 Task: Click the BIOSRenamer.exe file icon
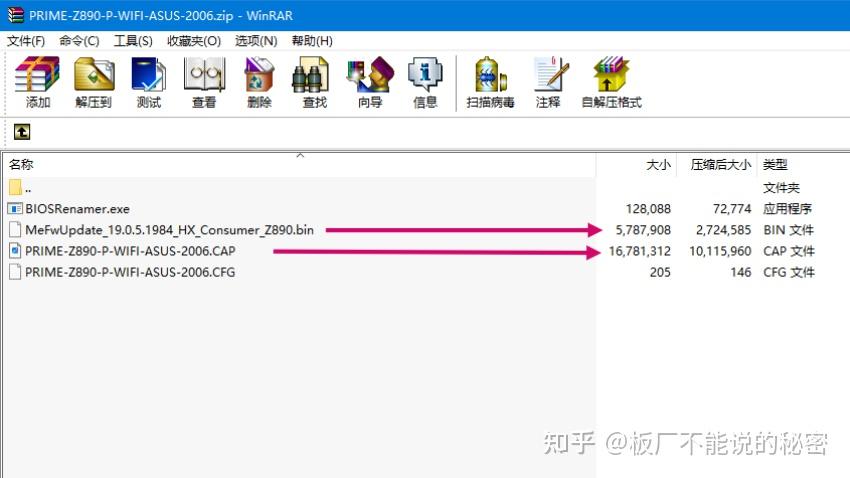pyautogui.click(x=15, y=209)
